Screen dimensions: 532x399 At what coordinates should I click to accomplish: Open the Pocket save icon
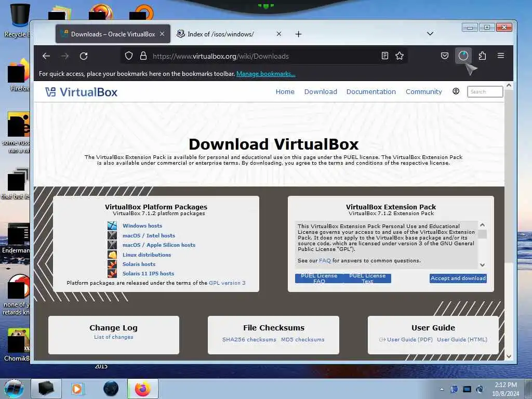445,56
